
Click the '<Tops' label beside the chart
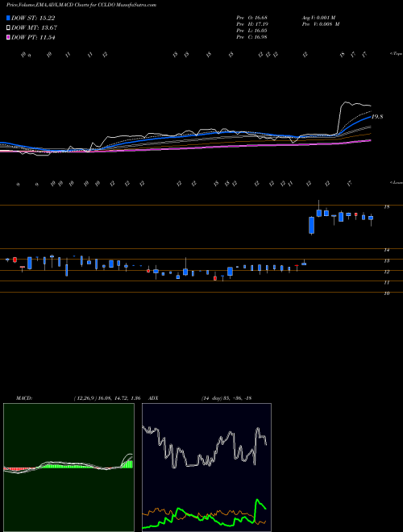(x=396, y=54)
